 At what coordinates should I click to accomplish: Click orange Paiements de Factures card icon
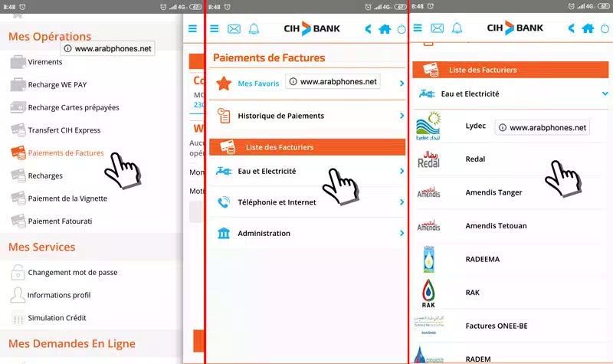[18, 152]
